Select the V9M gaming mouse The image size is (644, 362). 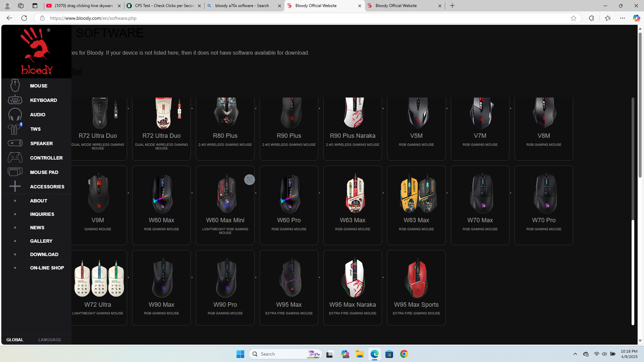pos(98,205)
